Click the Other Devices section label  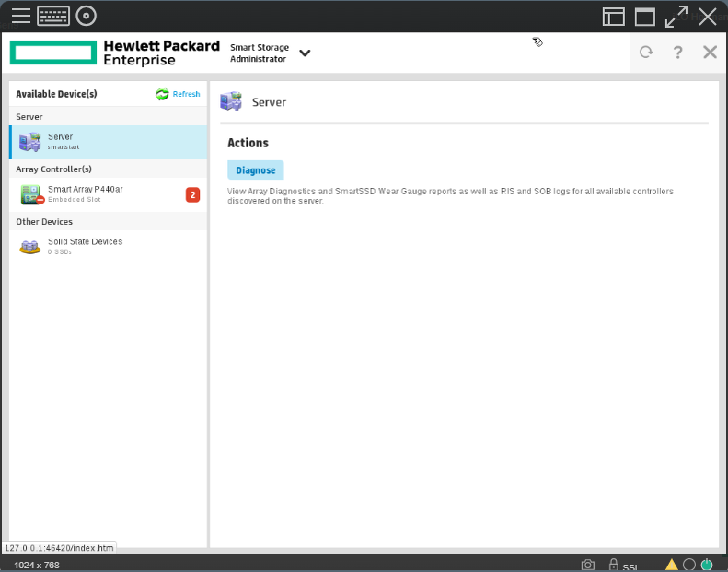click(44, 222)
